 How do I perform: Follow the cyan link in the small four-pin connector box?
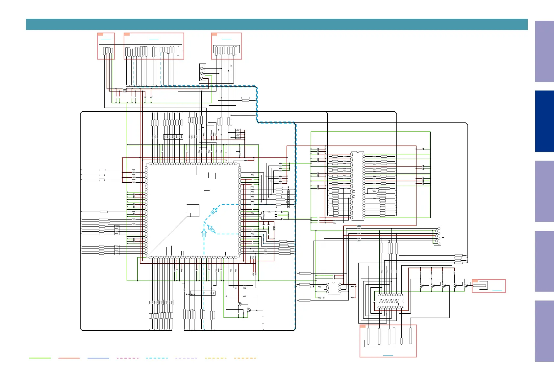point(106,39)
